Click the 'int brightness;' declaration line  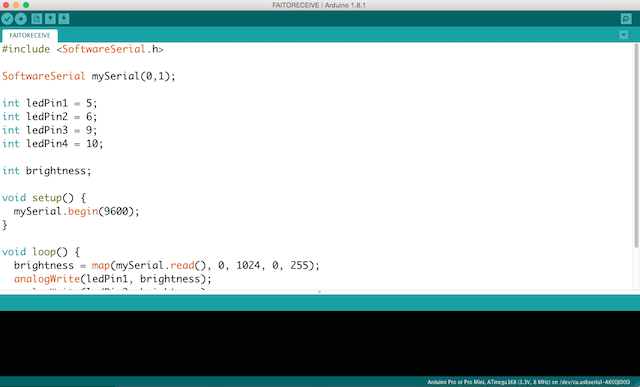[47, 171]
